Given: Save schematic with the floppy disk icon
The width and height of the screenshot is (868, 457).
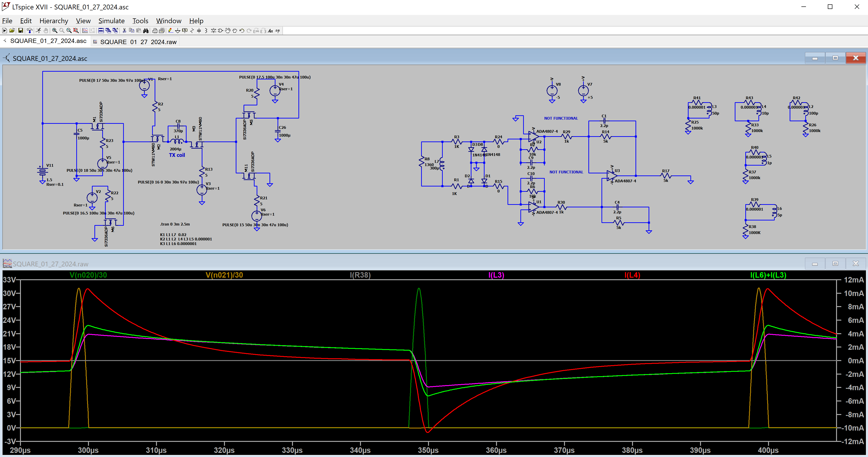Looking at the screenshot, I should click(x=20, y=31).
